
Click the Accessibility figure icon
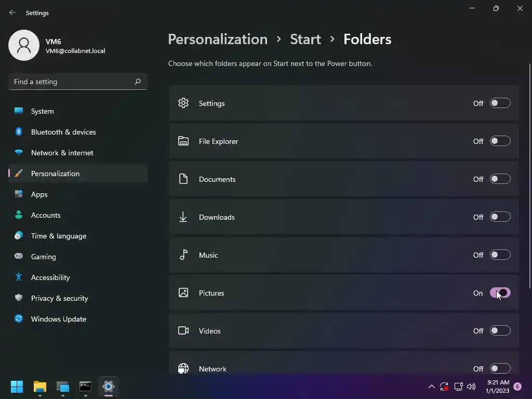pyautogui.click(x=19, y=277)
